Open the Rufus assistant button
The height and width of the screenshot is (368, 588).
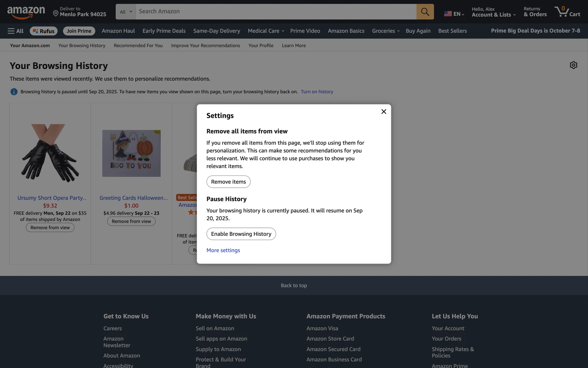pyautogui.click(x=43, y=31)
